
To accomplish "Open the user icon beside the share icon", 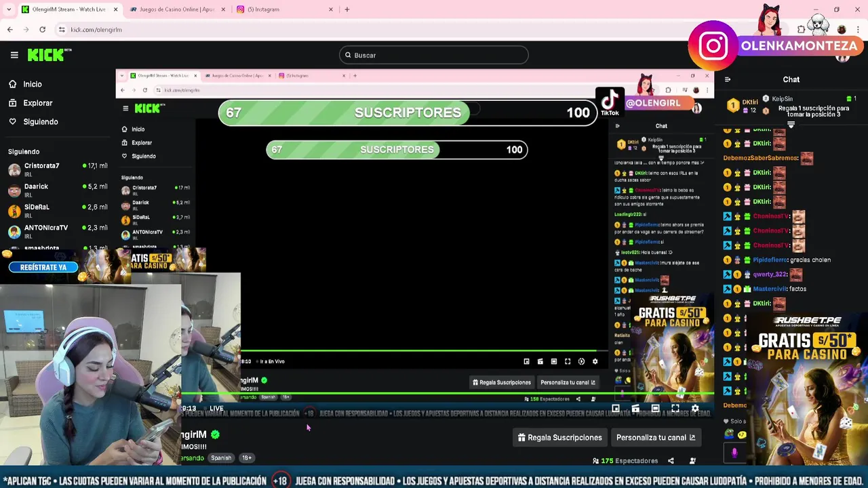I will pyautogui.click(x=692, y=461).
